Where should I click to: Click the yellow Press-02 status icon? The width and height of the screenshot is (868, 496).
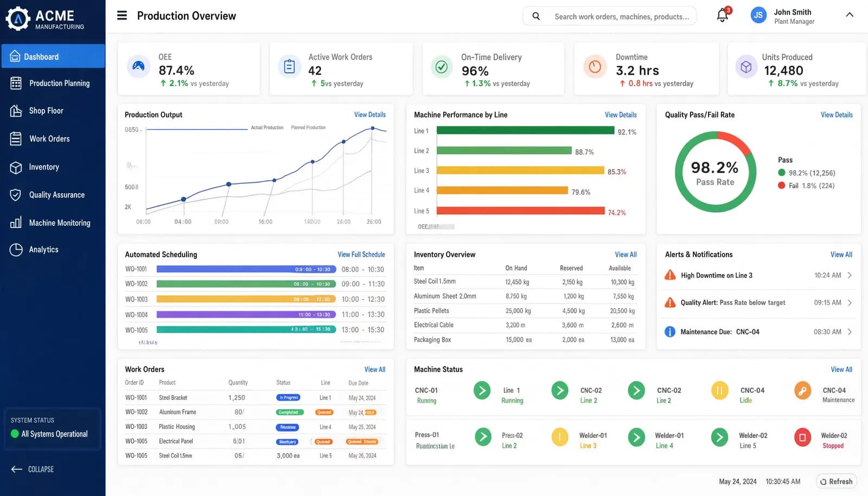pos(559,437)
